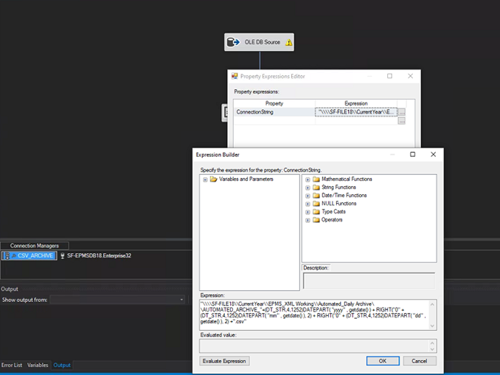
Task: Click the Type Casts folder icon
Action: tap(316, 212)
